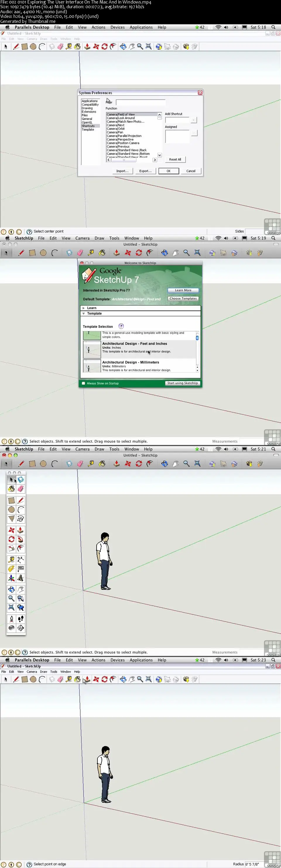
Task: Select the Polygon tool in floating palette
Action: click(x=11, y=519)
